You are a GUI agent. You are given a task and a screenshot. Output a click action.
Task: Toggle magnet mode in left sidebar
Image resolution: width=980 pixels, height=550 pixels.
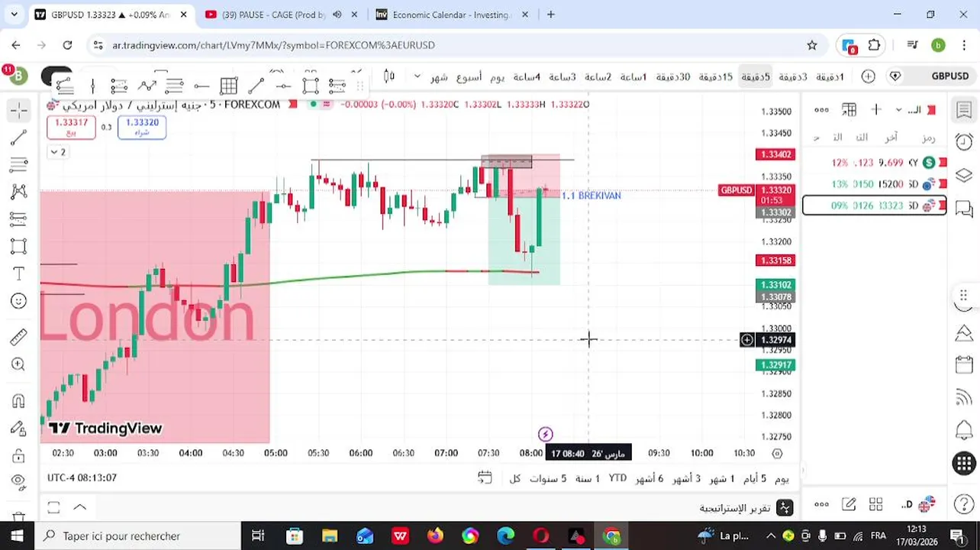(19, 401)
